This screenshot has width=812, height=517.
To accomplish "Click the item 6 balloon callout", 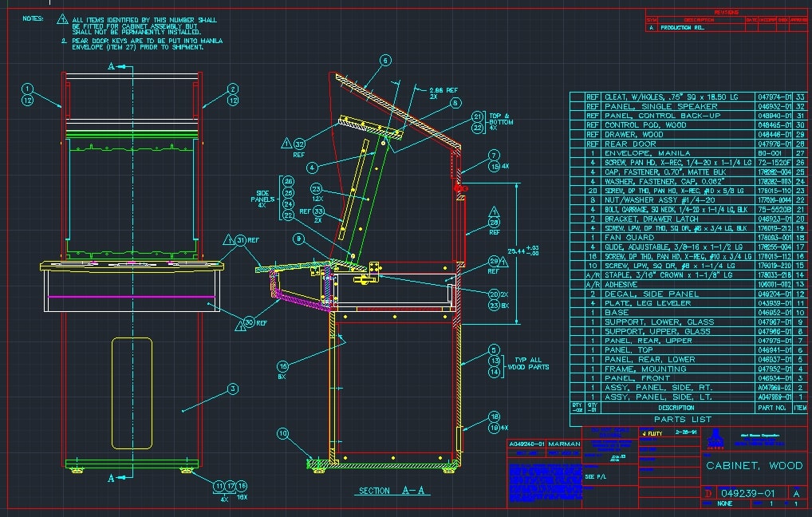I will 385,60.
